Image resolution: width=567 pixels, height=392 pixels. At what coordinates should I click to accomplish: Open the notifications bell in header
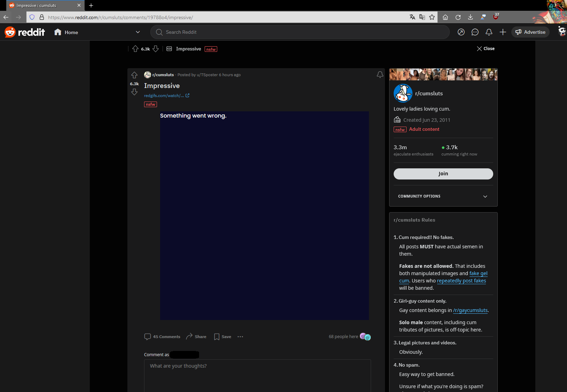(x=489, y=32)
